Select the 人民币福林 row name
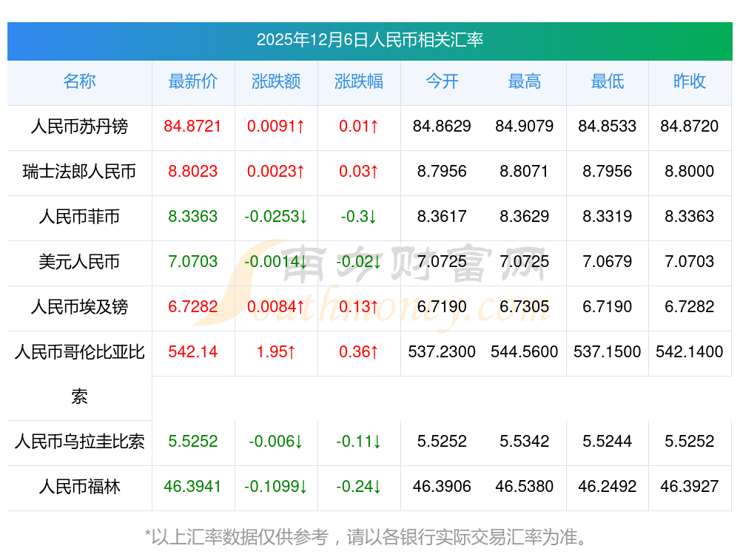 point(79,487)
